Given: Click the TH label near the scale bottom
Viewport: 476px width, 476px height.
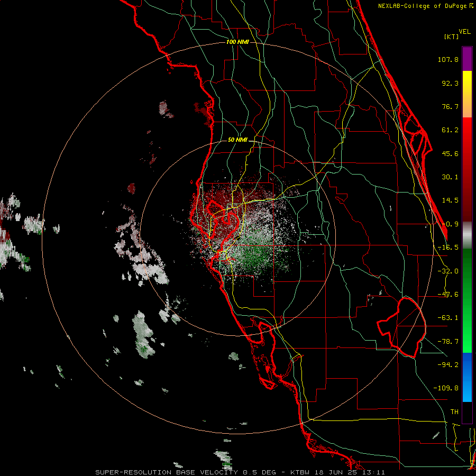Looking at the screenshot, I should (x=454, y=412).
